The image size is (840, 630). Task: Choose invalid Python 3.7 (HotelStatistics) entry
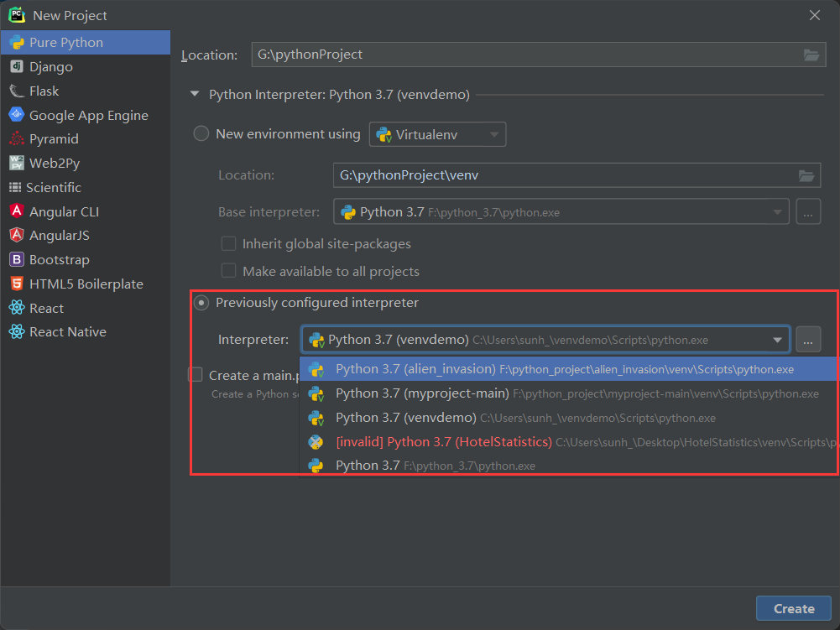coord(570,442)
